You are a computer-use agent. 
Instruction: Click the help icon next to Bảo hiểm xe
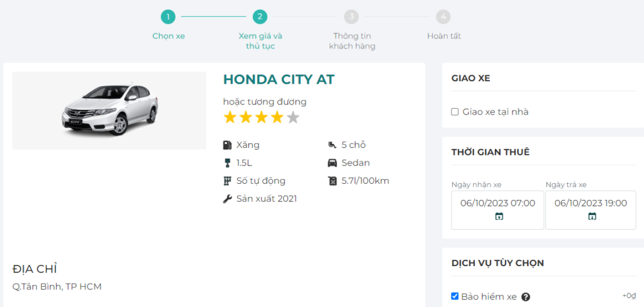click(526, 297)
